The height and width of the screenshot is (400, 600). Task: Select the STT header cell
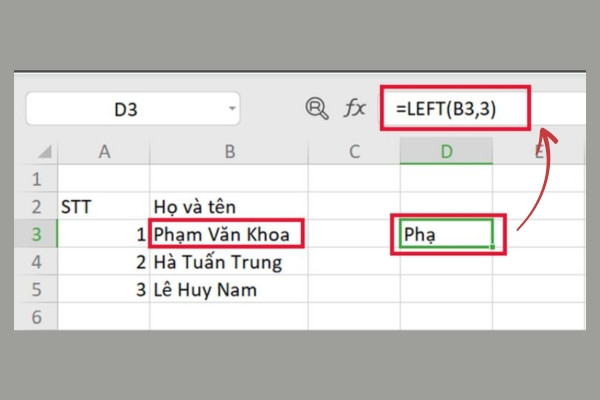click(104, 206)
